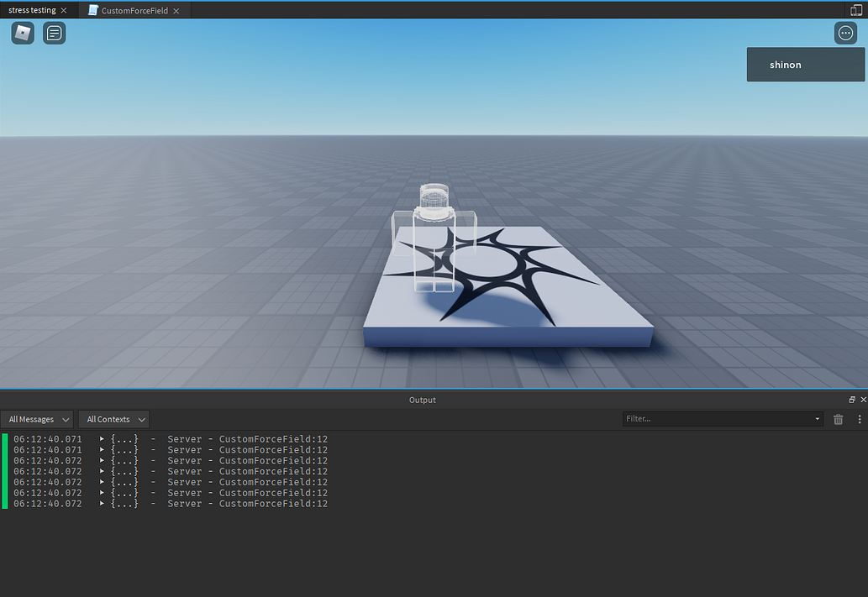Close the stress testing tab
Screen dimensions: 868x597
click(x=63, y=10)
